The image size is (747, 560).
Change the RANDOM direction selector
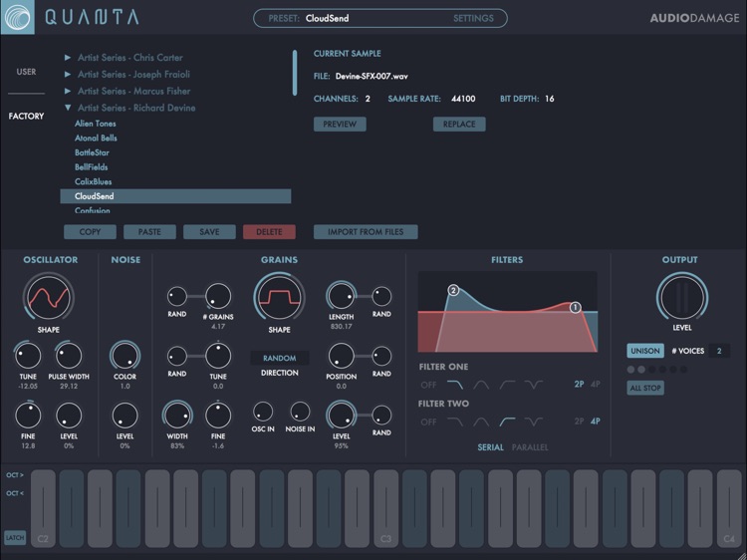(280, 358)
